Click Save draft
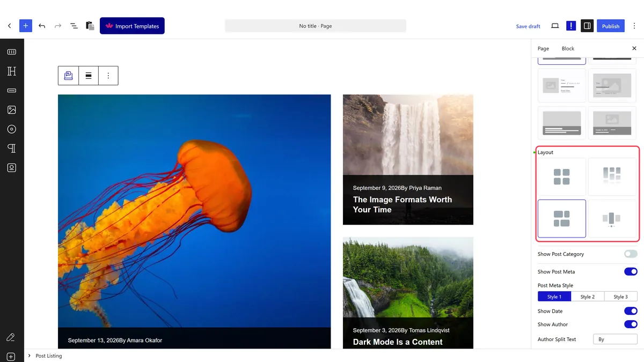Viewport: 644px width, 362px height. (x=528, y=26)
